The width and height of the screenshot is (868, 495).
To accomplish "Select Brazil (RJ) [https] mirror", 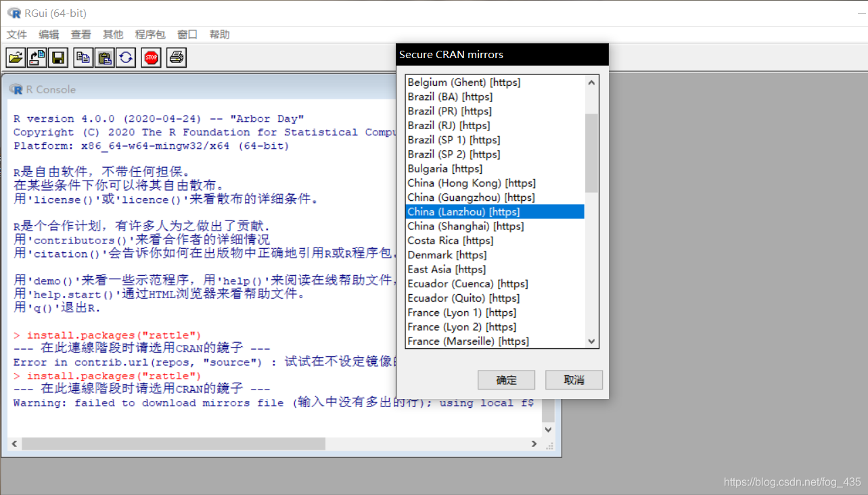I will click(495, 125).
